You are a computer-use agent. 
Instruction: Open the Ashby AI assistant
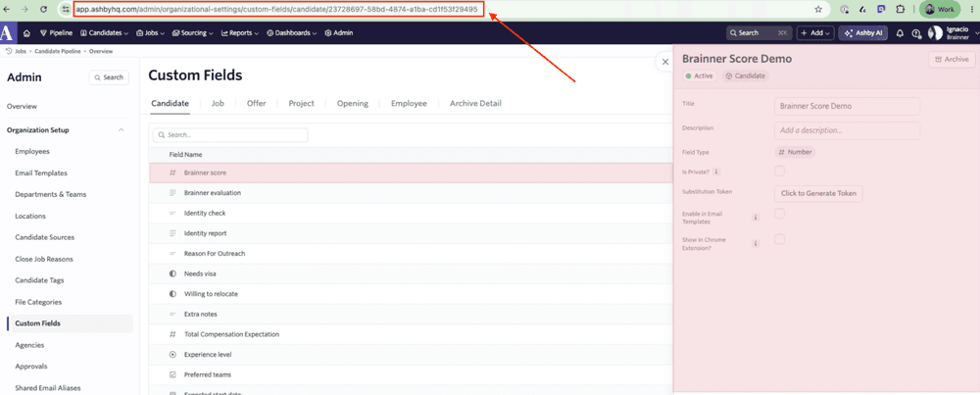pyautogui.click(x=863, y=33)
